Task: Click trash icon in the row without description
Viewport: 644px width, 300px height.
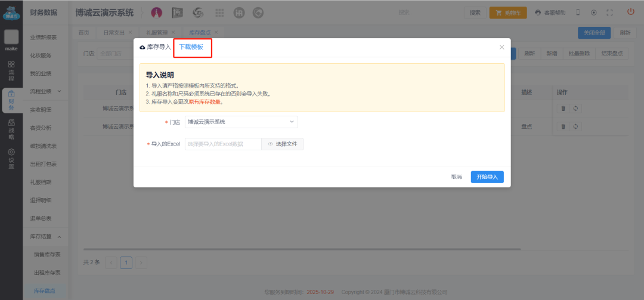Action: pyautogui.click(x=563, y=109)
